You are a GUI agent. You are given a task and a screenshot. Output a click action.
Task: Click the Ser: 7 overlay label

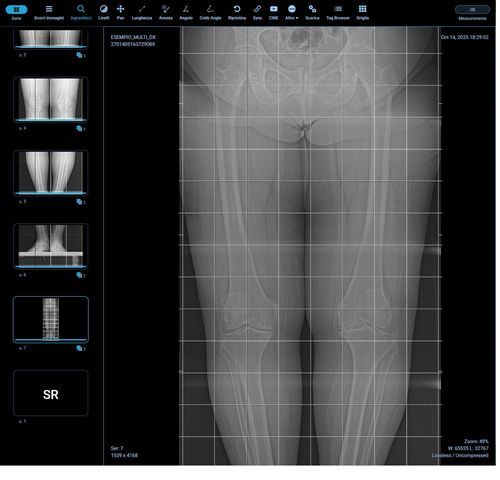[117, 448]
